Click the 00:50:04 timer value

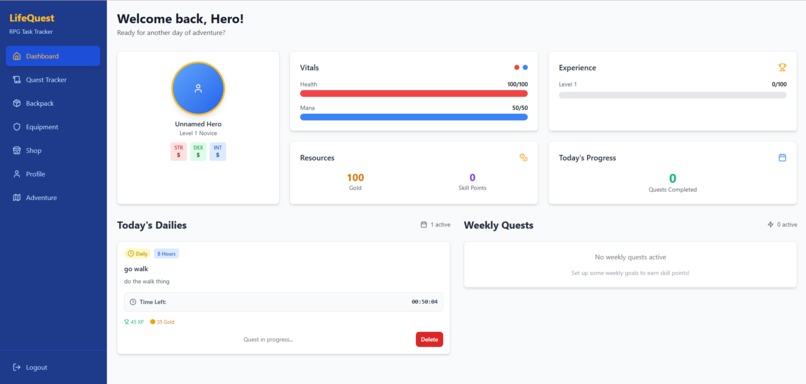[425, 302]
